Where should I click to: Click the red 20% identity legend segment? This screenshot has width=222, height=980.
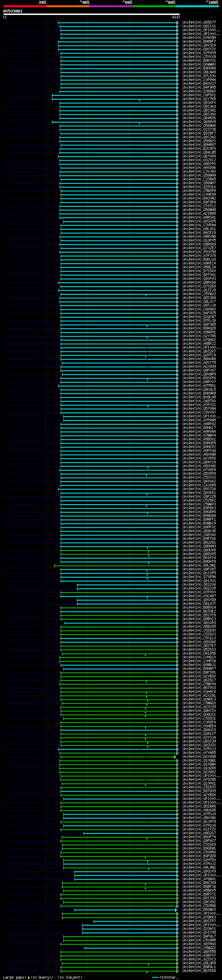pyautogui.click(x=25, y=6)
